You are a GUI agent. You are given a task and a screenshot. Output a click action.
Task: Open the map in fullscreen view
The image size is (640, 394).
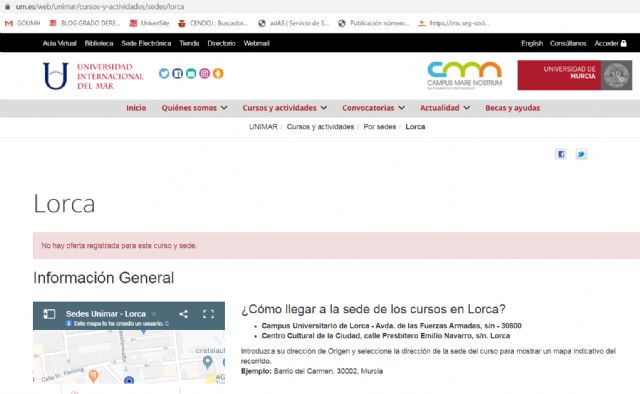[x=209, y=314]
